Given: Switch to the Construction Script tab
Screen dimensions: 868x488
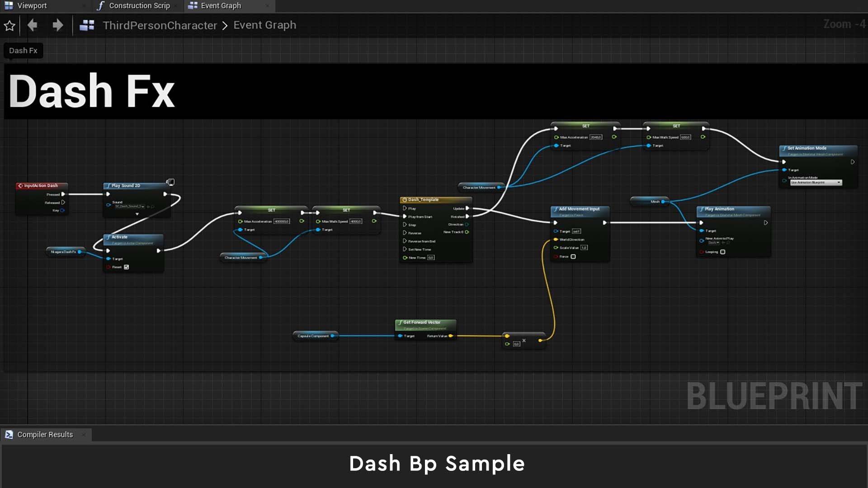Looking at the screenshot, I should 139,6.
